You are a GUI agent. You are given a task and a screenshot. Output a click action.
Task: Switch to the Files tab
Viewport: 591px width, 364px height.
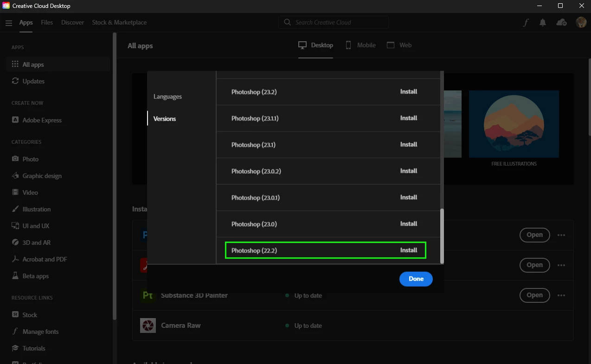47,22
